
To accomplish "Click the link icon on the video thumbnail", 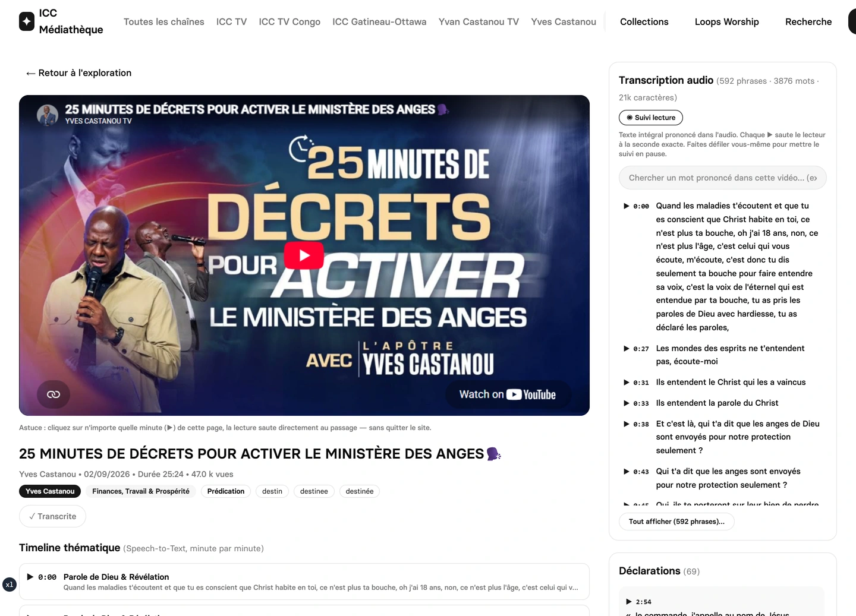I will [x=53, y=394].
